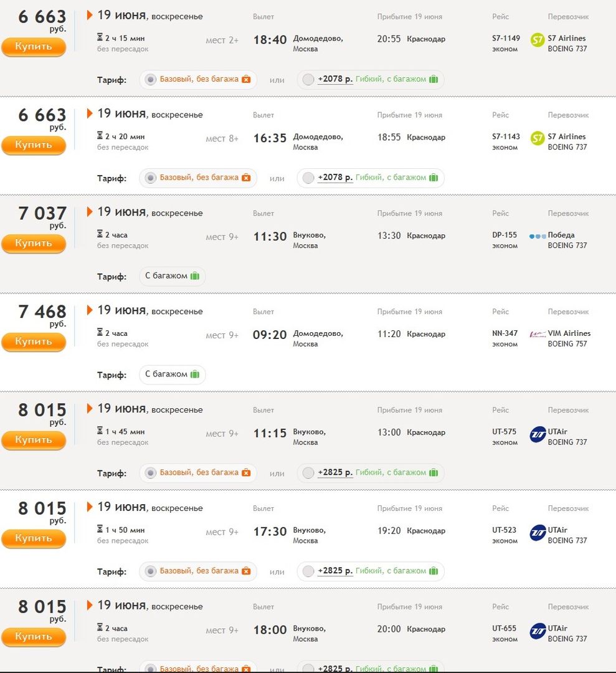Click the S7 Airlines logo for flight S7-1149

click(x=537, y=41)
